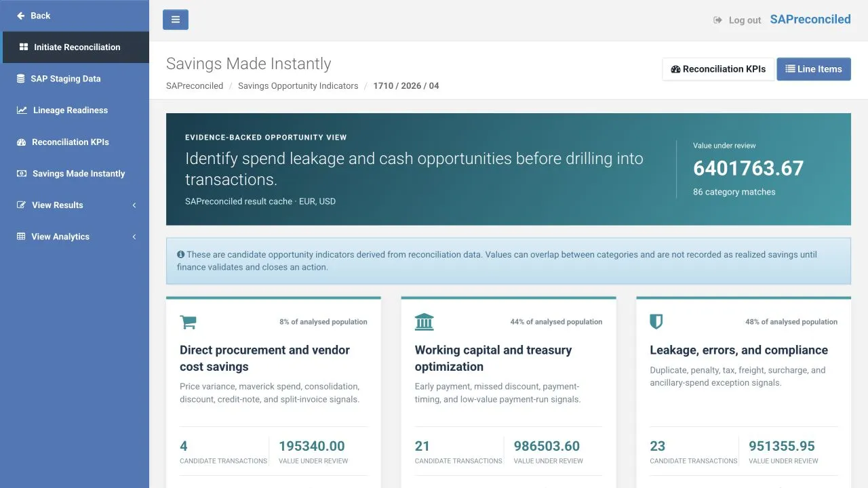The height and width of the screenshot is (488, 868).
Task: Click '48% of analysed population' label
Action: pos(791,322)
